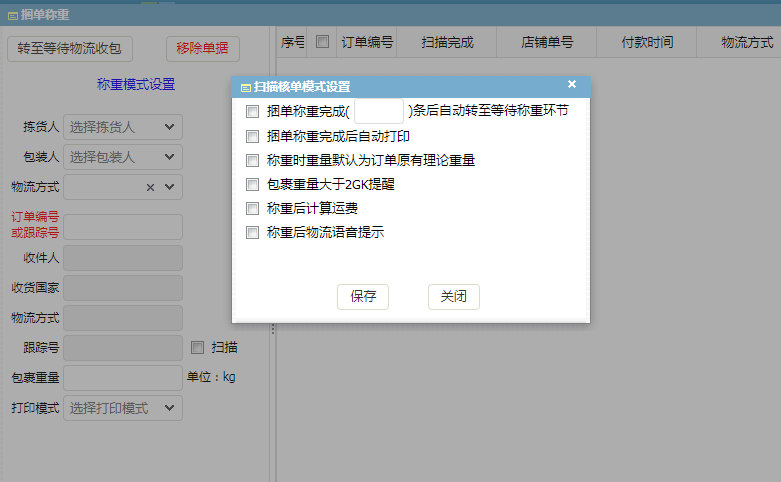This screenshot has width=781, height=482.
Task: Focus the count input inside 捆单称重完成( )
Action: pos(379,111)
